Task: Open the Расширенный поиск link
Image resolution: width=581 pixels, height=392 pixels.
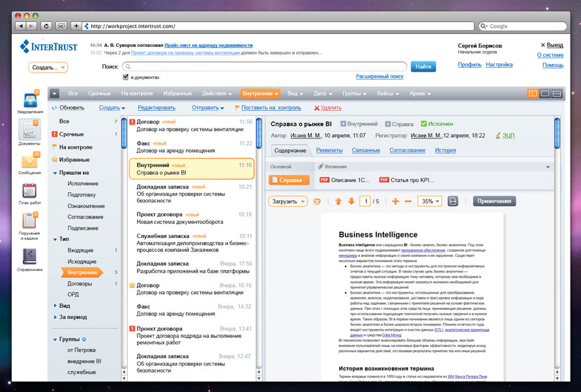Action: click(x=380, y=77)
